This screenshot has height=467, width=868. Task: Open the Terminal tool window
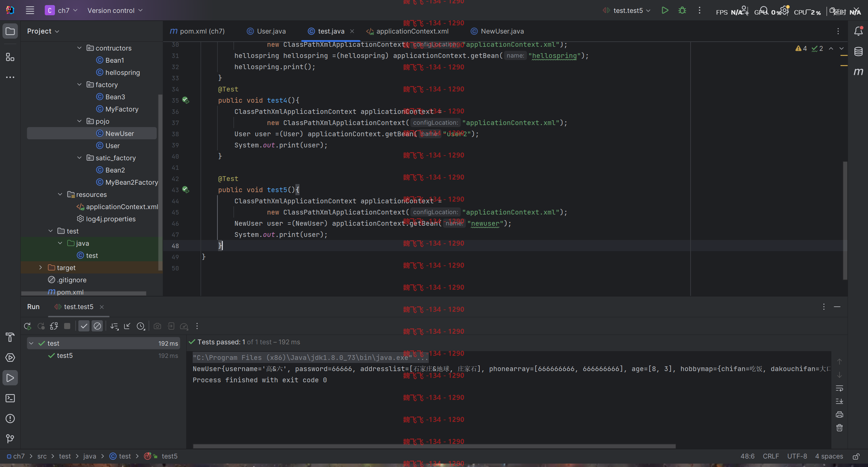pyautogui.click(x=10, y=398)
